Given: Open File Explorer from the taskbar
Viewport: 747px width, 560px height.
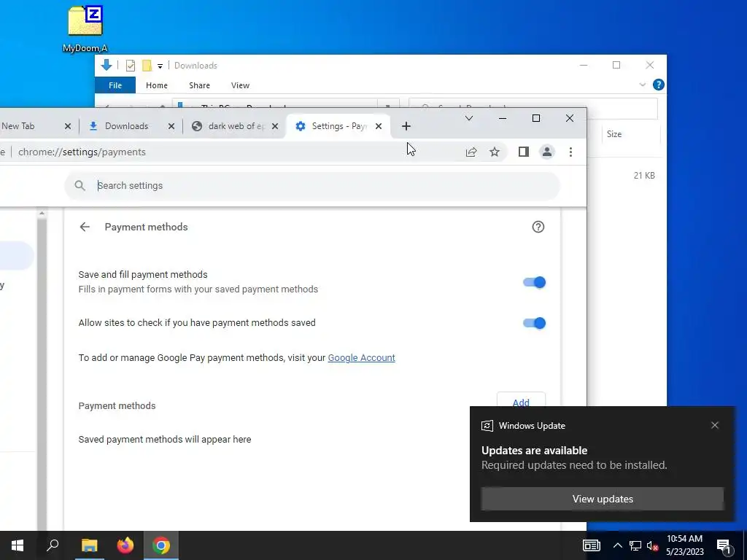Looking at the screenshot, I should coord(89,545).
